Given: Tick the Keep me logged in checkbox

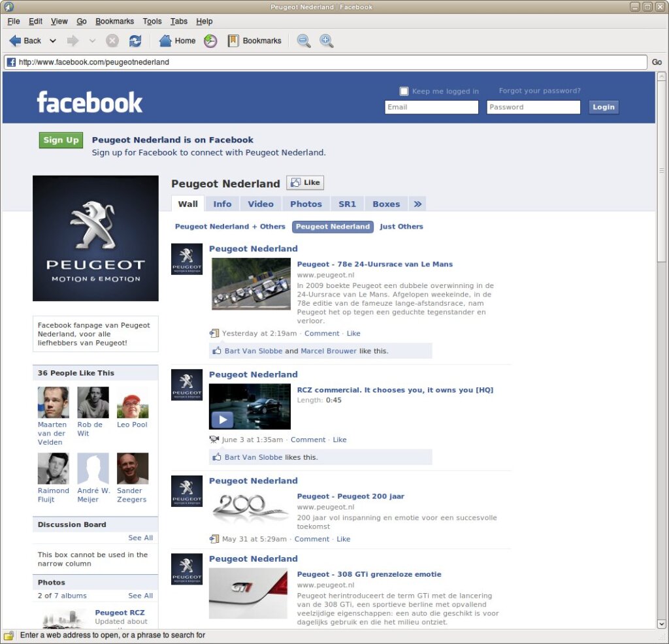Looking at the screenshot, I should click(404, 91).
